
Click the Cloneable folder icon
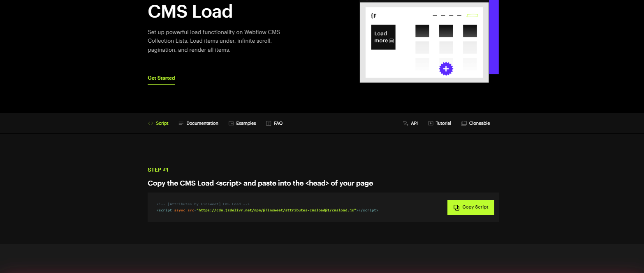point(464,123)
